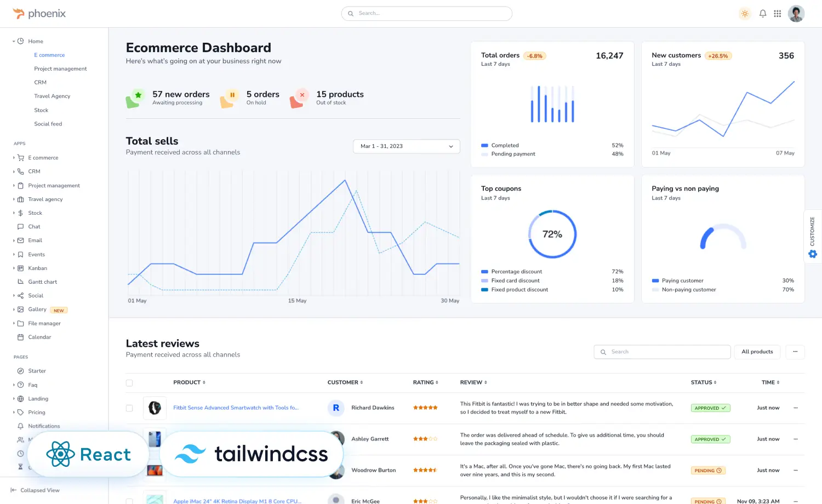
Task: Click the E commerce cart icon in Apps
Action: (20, 158)
